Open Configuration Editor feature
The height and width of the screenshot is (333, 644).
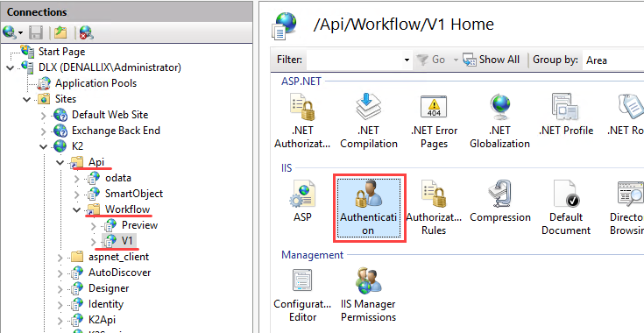(x=302, y=295)
